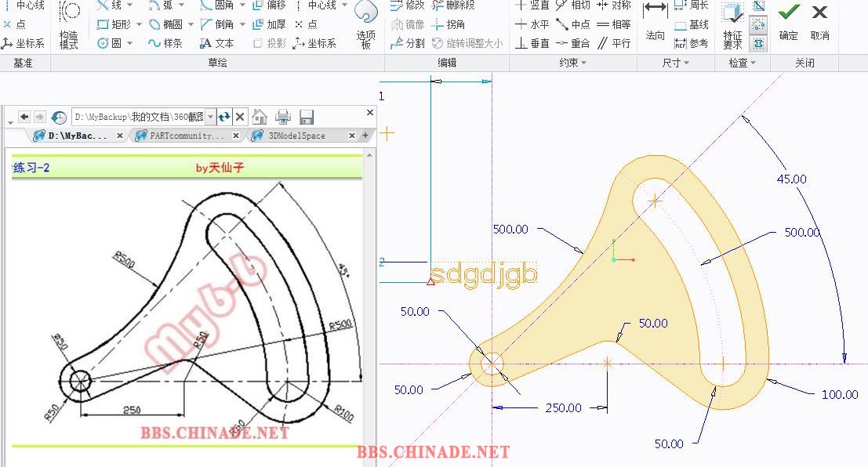Choose the text (文本) sketch tool
The height and width of the screenshot is (467, 868).
click(217, 43)
